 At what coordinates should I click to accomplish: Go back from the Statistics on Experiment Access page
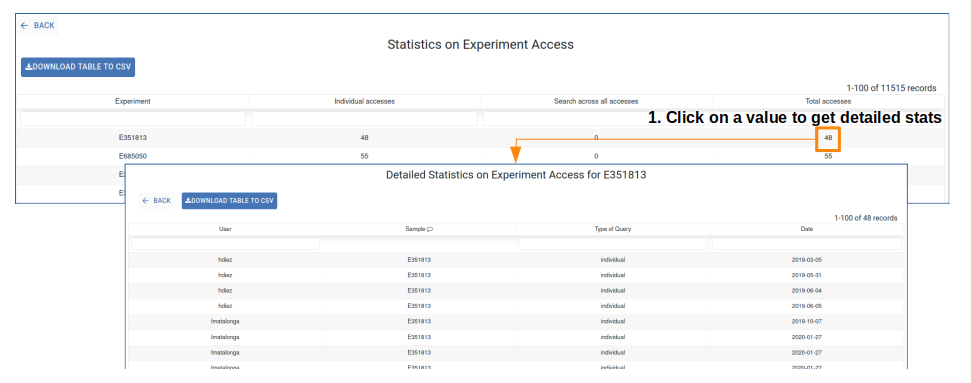[37, 25]
